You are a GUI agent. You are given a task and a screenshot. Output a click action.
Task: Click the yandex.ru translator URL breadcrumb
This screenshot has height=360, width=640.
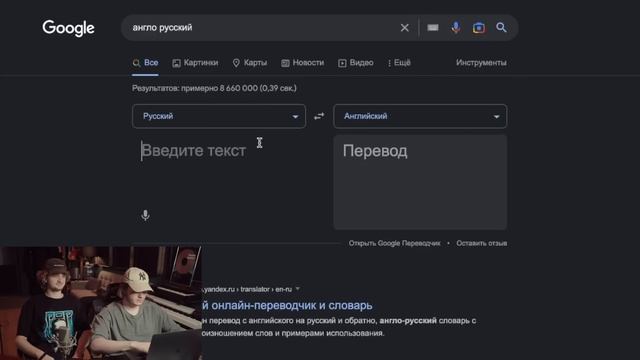pos(247,289)
